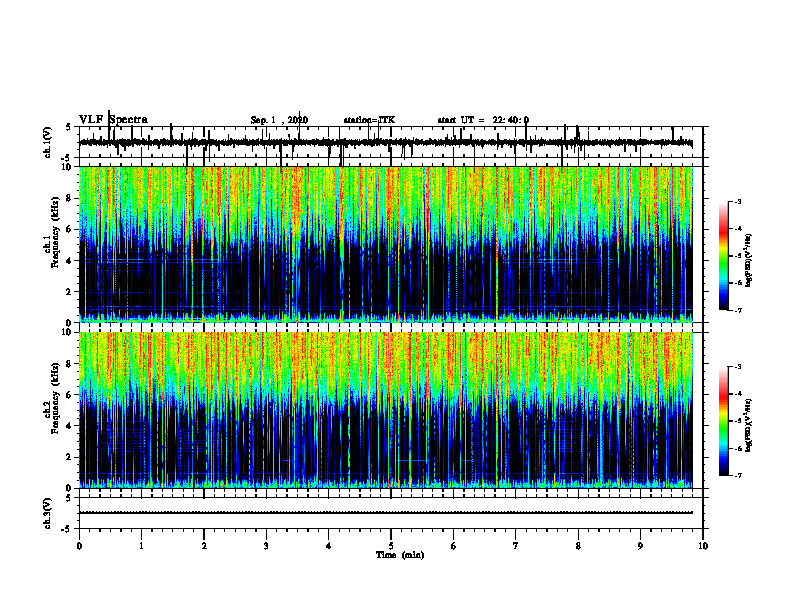This screenshot has width=792, height=612.
Task: Click the "5" tick of the ch.1(V) axis
Action: [x=68, y=127]
